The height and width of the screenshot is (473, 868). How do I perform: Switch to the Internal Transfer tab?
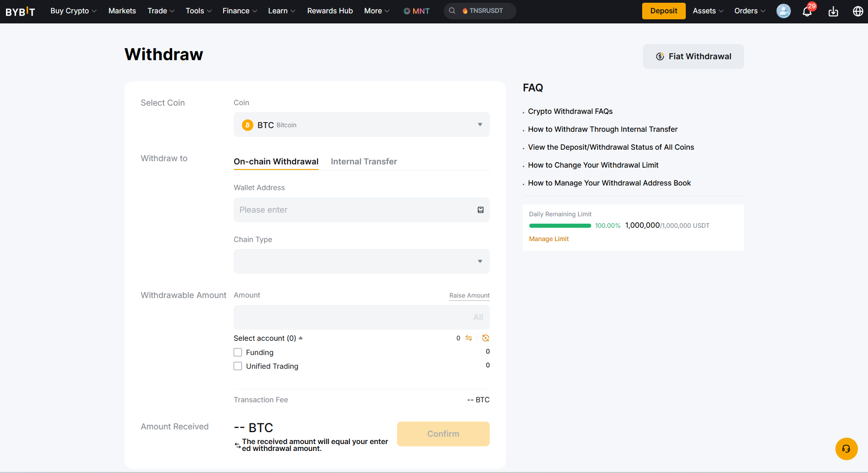364,161
